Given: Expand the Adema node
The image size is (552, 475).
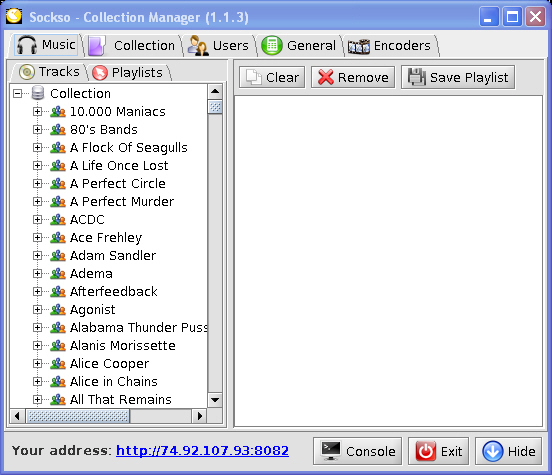Looking at the screenshot, I should point(37,274).
